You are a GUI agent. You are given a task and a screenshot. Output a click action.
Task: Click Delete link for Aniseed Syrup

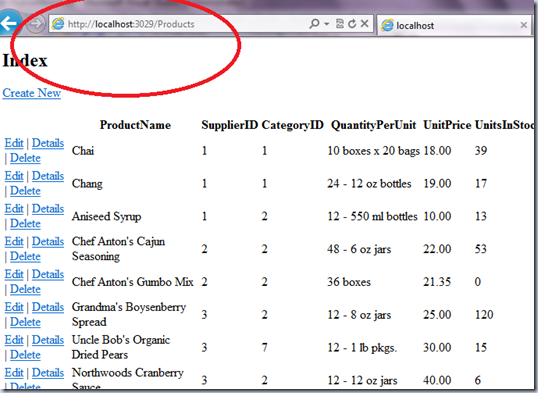25,224
